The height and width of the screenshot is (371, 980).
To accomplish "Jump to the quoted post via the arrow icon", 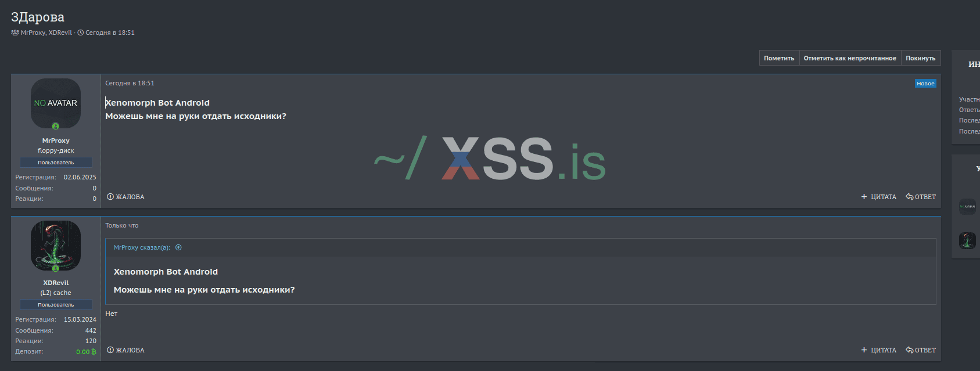I will tap(179, 247).
